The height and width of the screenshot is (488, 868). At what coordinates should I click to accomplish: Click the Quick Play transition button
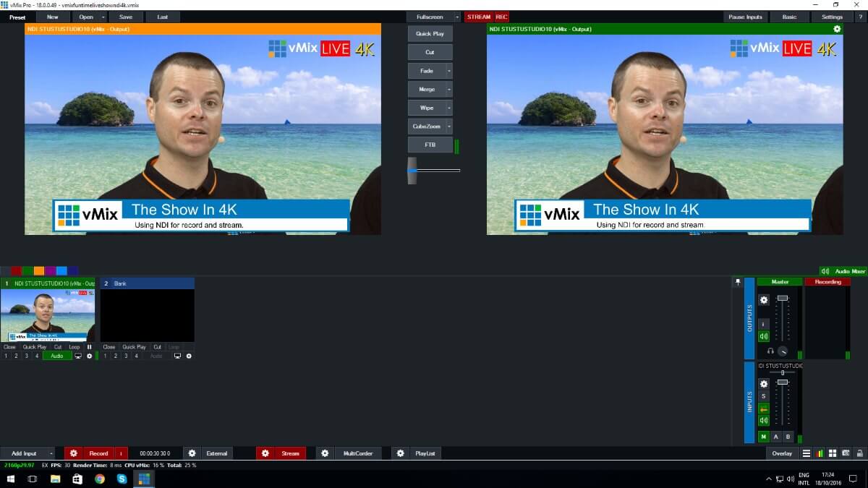(x=430, y=33)
